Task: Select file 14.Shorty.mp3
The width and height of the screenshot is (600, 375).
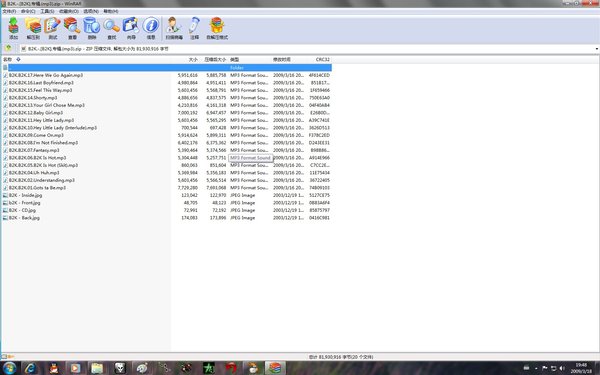Action: pyautogui.click(x=33, y=98)
